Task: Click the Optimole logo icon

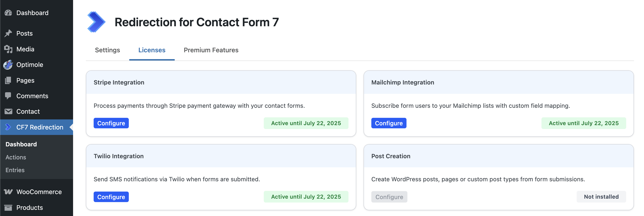Action: 8,65
